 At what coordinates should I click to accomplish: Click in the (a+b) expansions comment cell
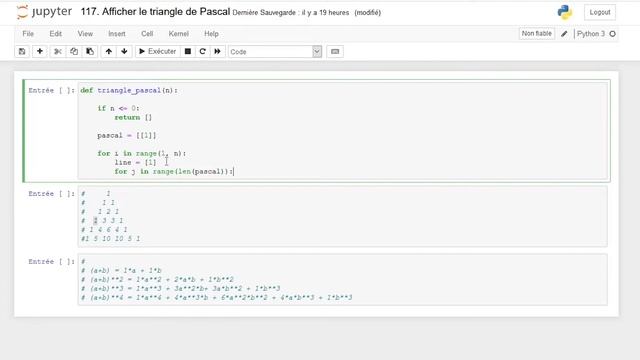(x=343, y=280)
